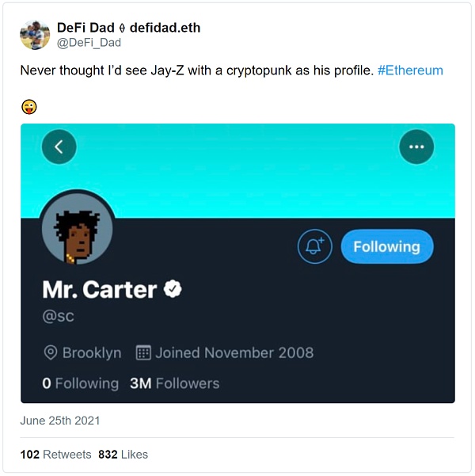View the 0 Following list
This screenshot has height=476, width=475.
click(x=80, y=383)
